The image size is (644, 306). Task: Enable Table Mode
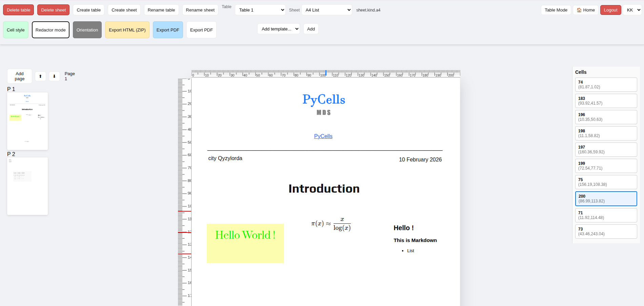pos(556,10)
